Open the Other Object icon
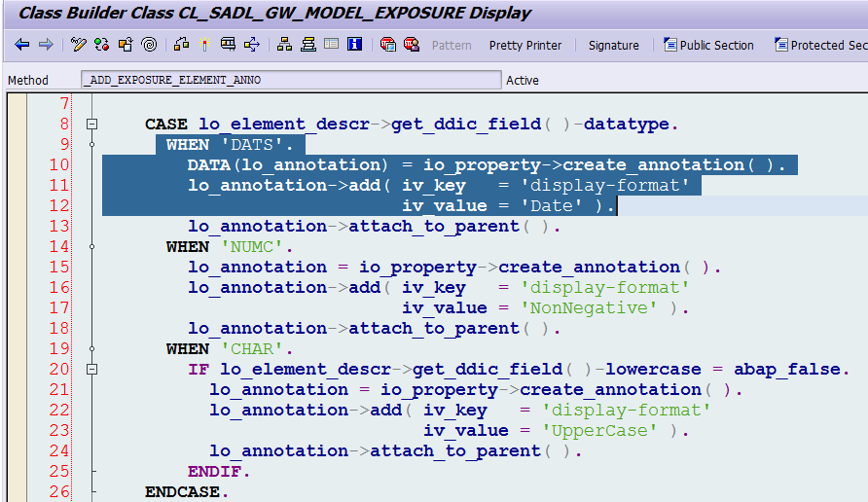 pyautogui.click(x=126, y=45)
